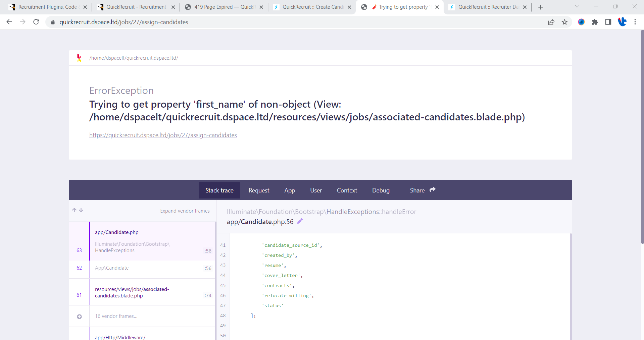Screen dimensions: 644x340
Task: Bookmark this page with the star icon
Action: coord(564,22)
